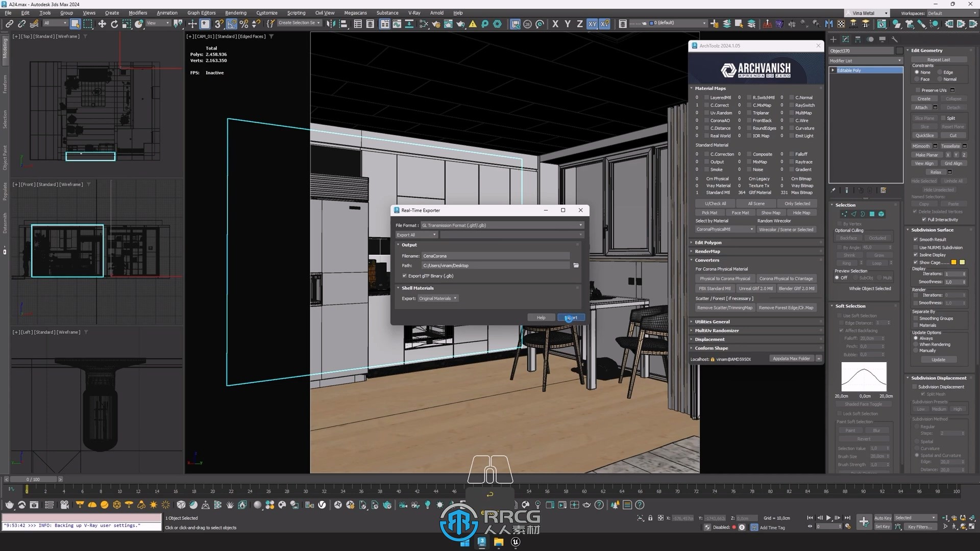Enable the Export glTF Binary (.glb) checkbox
Viewport: 980px width, 551px height.
(x=405, y=275)
